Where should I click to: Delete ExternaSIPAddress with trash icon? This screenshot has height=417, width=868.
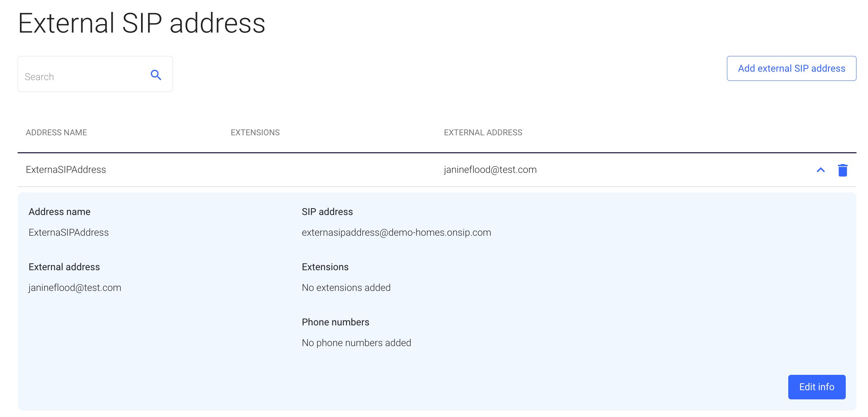tap(842, 170)
